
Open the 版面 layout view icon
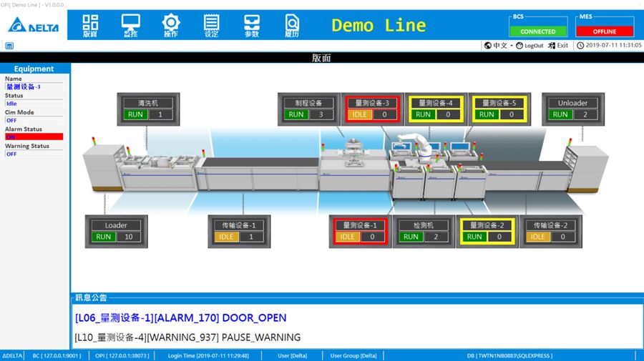tap(90, 25)
